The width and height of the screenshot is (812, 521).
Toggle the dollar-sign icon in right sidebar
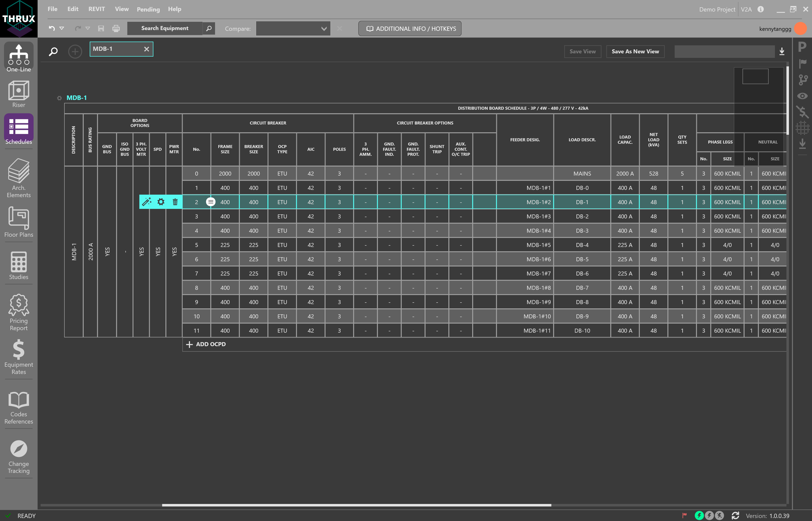click(x=802, y=112)
